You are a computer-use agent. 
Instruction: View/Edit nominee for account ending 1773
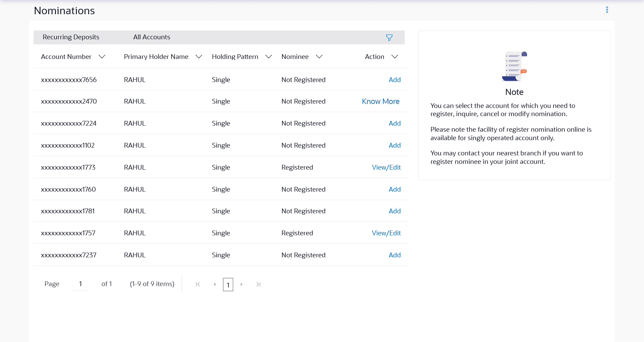coord(386,167)
